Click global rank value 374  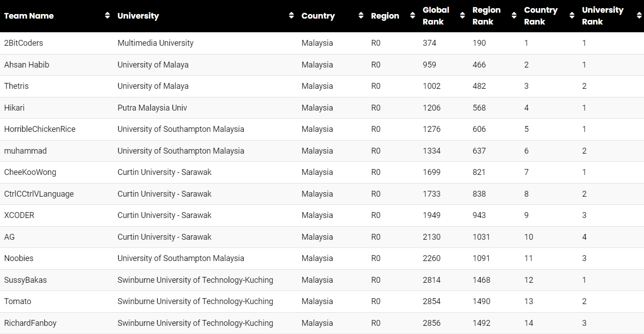429,43
